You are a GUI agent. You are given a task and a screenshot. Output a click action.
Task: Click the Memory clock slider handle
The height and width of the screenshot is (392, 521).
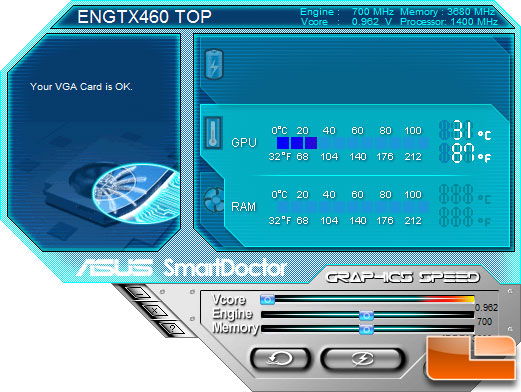(x=366, y=330)
